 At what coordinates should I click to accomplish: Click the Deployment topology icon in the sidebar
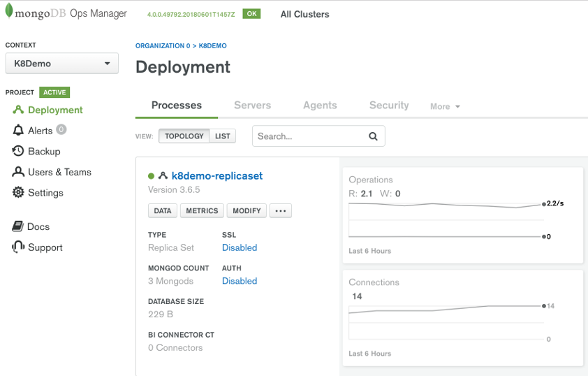[x=18, y=110]
